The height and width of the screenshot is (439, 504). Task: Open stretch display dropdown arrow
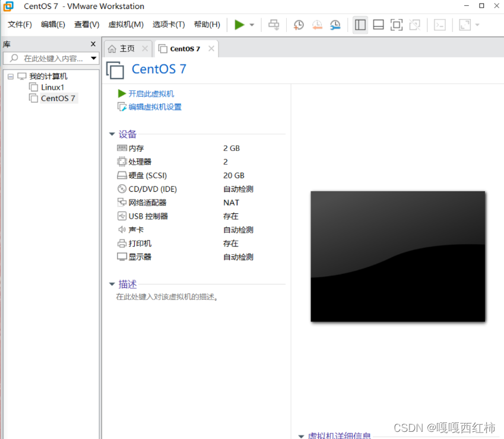pos(477,25)
